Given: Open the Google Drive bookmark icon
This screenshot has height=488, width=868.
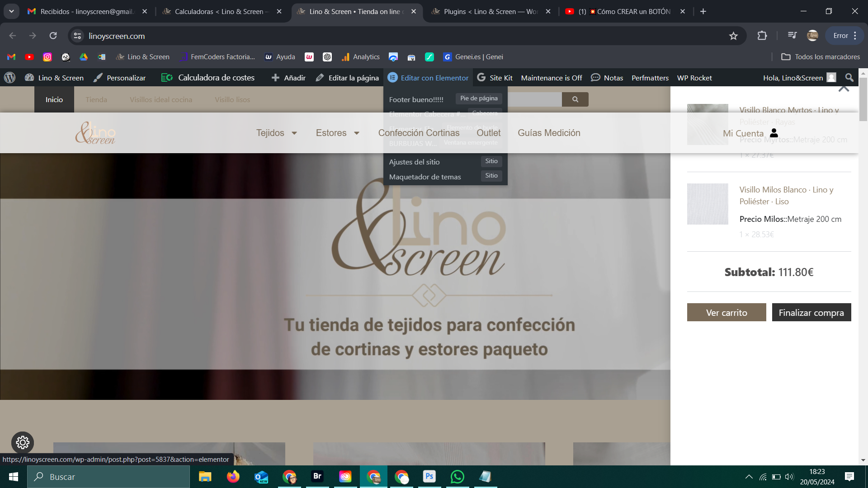Looking at the screenshot, I should 84,57.
